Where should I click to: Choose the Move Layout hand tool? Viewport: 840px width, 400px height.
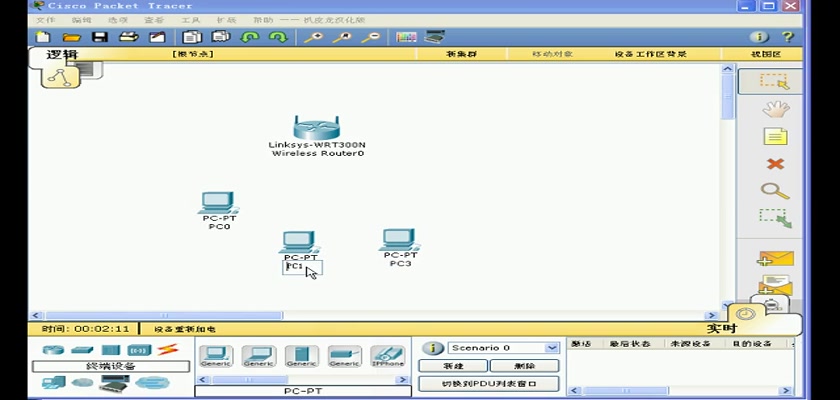point(774,108)
